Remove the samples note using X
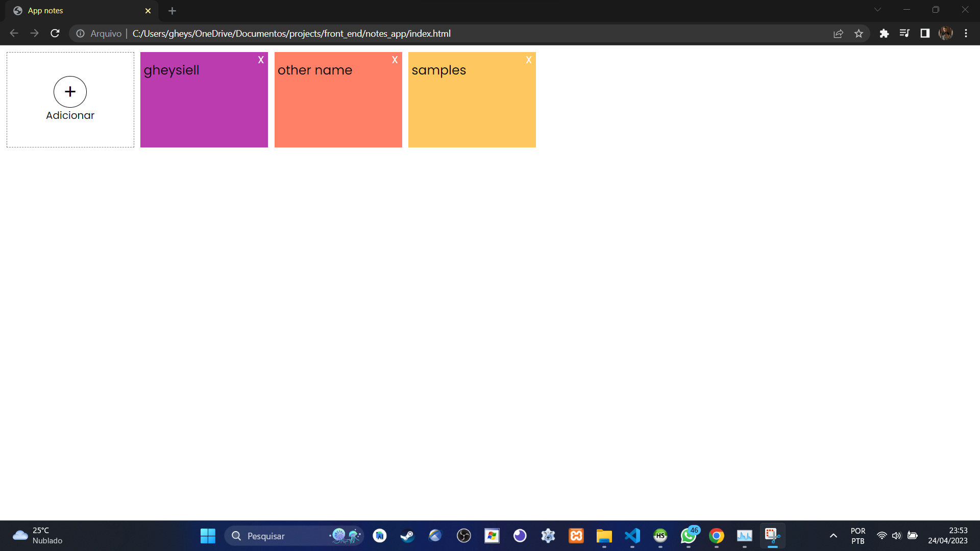 click(529, 60)
